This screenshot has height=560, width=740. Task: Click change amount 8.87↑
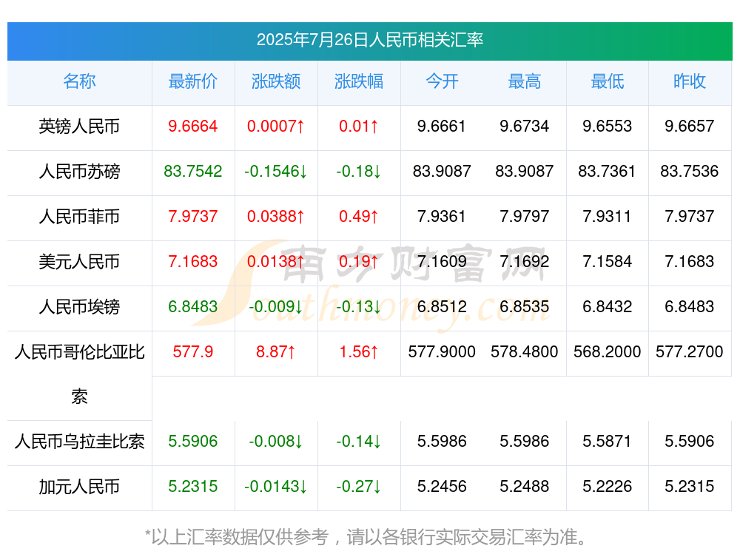pos(276,351)
